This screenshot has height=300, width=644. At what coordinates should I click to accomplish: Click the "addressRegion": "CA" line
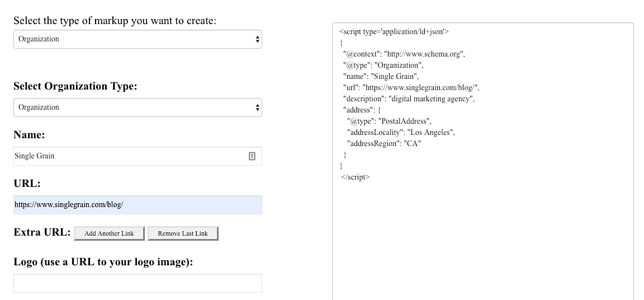pyautogui.click(x=384, y=143)
